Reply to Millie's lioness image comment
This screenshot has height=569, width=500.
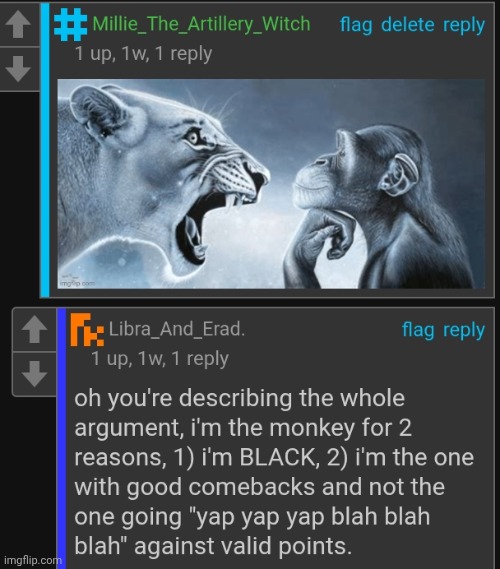(x=464, y=25)
